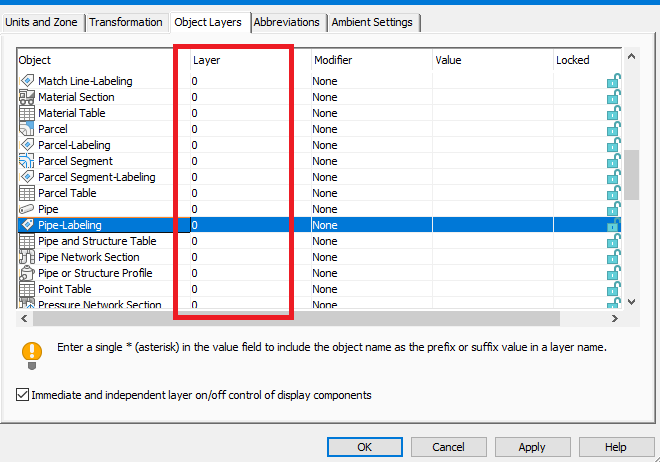The width and height of the screenshot is (660, 462).
Task: Toggle the lock for Material Section
Action: 613,97
